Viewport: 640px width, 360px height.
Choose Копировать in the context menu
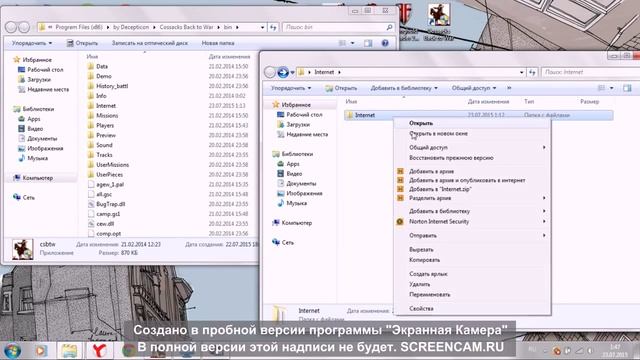tap(424, 260)
